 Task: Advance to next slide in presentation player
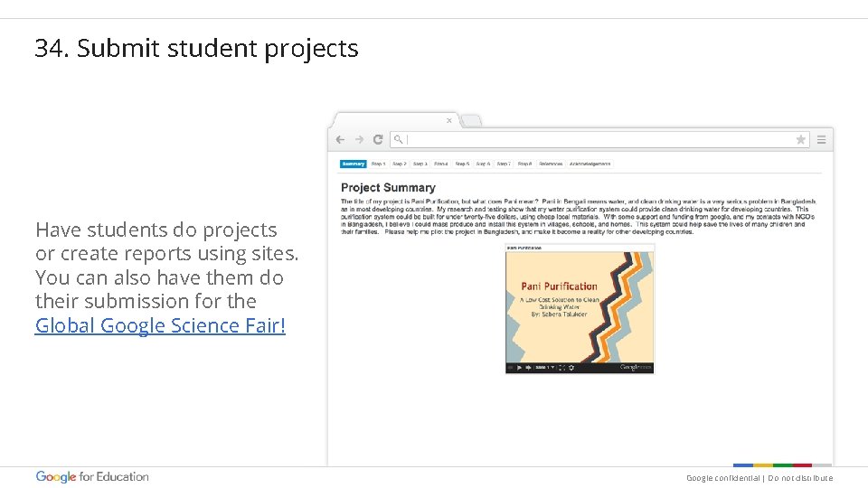point(528,368)
